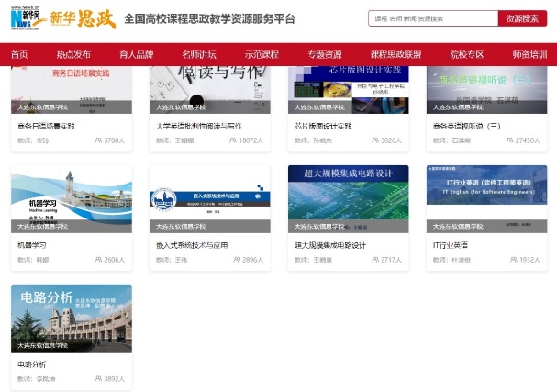Navigate to 课程思政联盟
This screenshot has width=557, height=392.
pyautogui.click(x=395, y=55)
